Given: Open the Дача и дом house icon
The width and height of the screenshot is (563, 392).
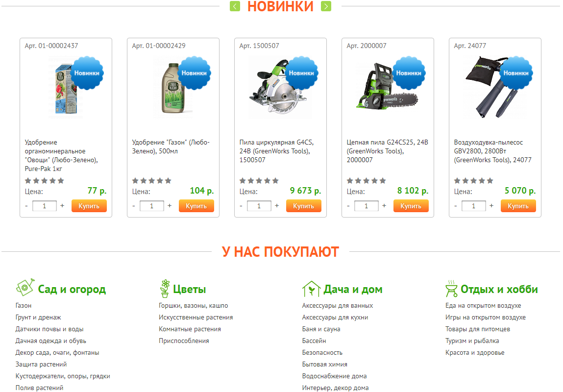Looking at the screenshot, I should (x=311, y=289).
